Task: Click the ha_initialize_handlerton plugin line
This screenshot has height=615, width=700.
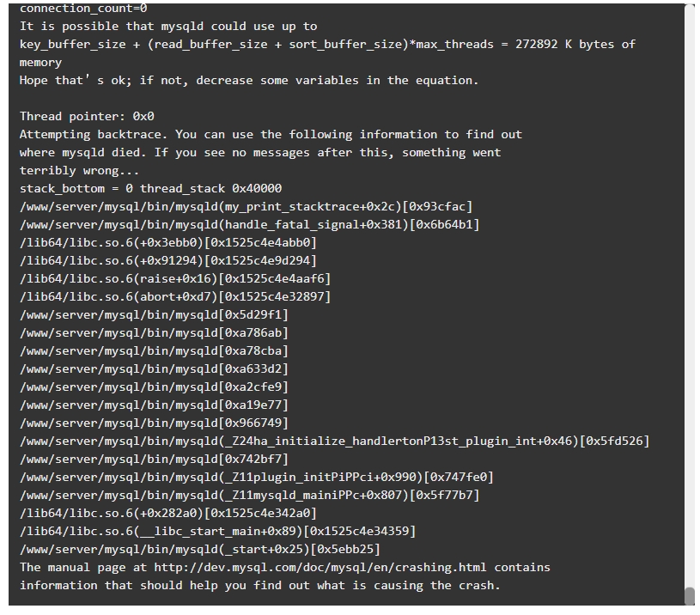Action: click(335, 441)
